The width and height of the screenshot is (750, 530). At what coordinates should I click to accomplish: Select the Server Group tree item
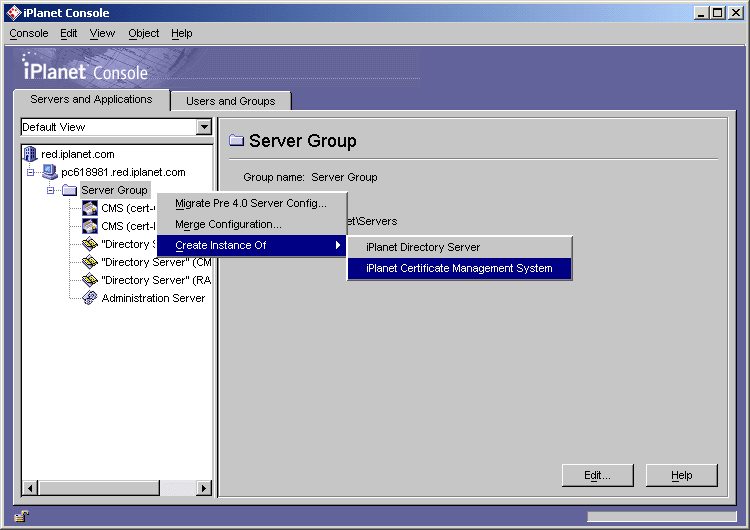(x=114, y=190)
